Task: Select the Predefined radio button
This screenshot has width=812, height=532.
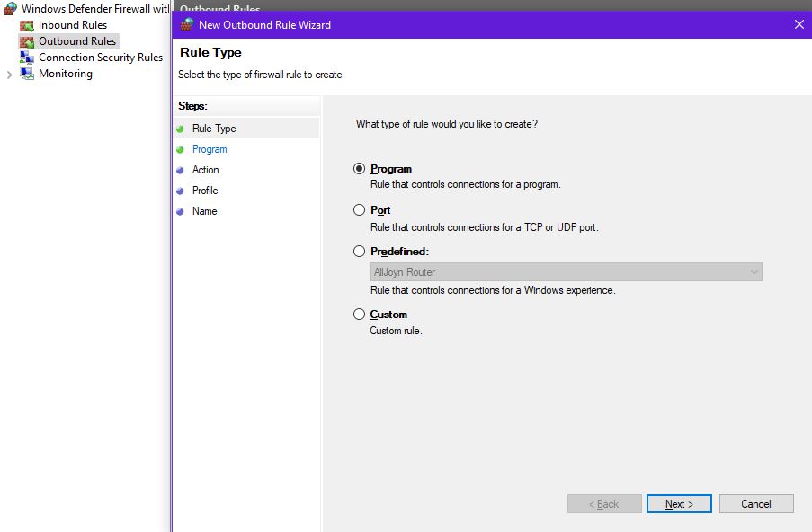Action: tap(359, 252)
